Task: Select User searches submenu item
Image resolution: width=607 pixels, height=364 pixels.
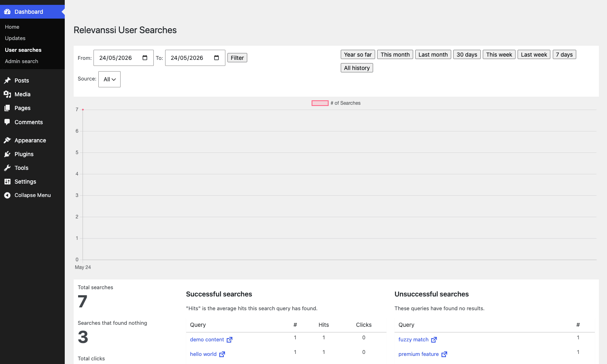Action: tap(23, 50)
